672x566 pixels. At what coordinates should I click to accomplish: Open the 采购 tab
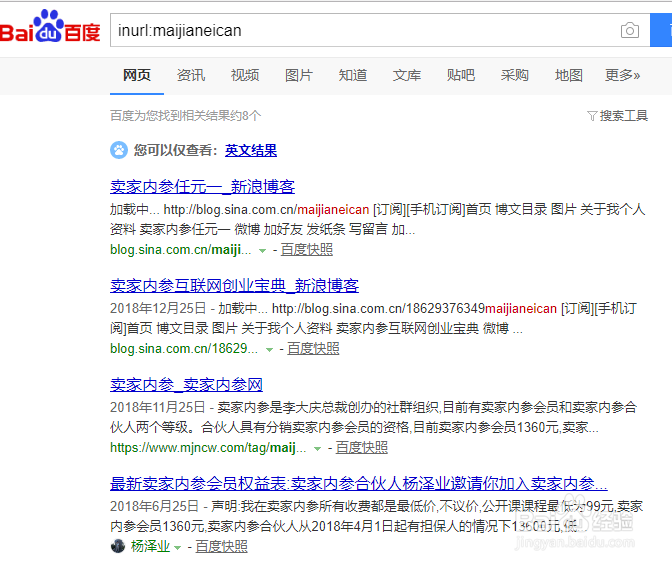tap(515, 75)
